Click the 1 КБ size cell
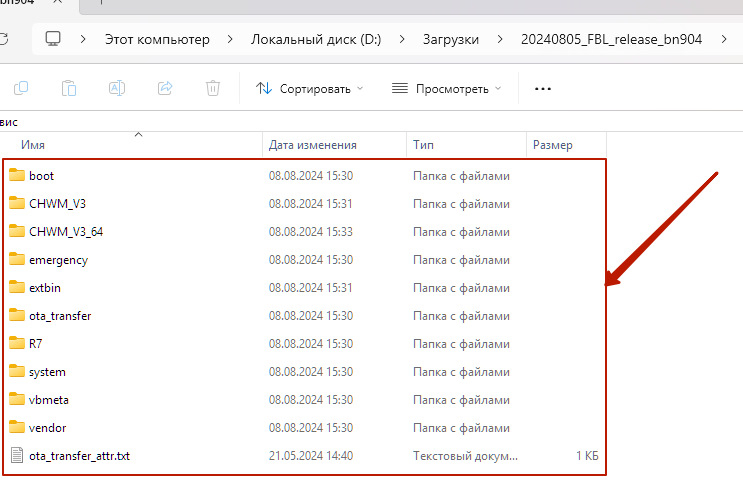Viewport: 743px width, 493px height. (x=587, y=456)
